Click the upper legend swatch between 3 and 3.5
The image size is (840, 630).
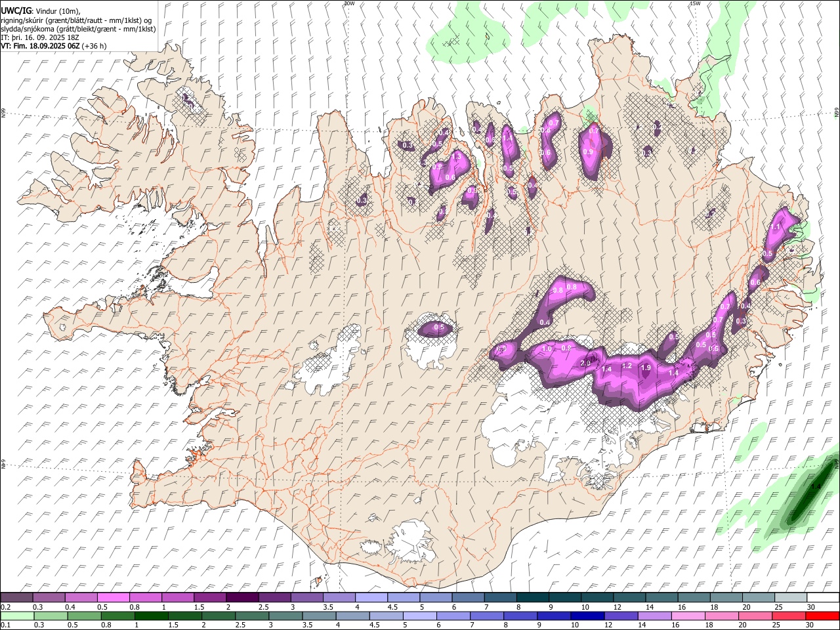click(x=307, y=598)
